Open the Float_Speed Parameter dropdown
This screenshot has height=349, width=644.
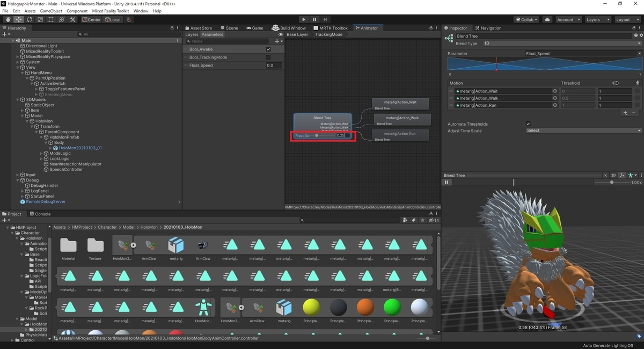(x=583, y=54)
